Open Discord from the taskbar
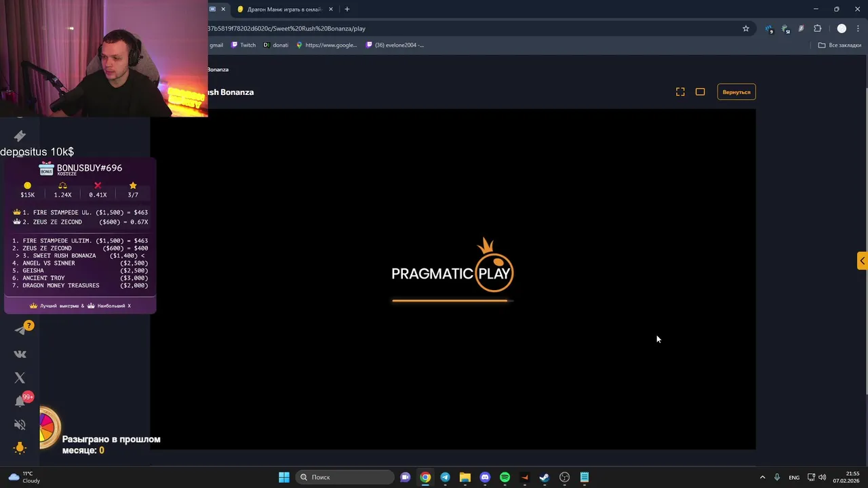 (x=485, y=477)
